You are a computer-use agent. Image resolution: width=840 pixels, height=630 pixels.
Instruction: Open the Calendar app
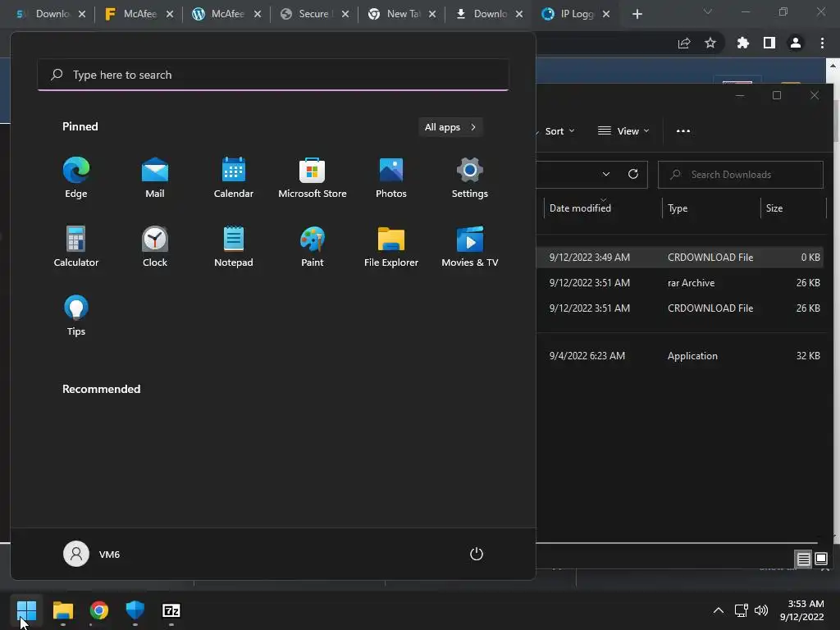pyautogui.click(x=234, y=177)
